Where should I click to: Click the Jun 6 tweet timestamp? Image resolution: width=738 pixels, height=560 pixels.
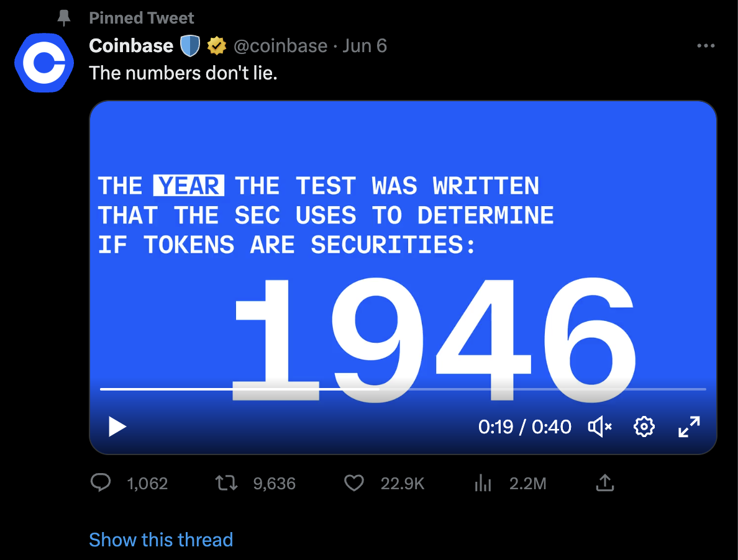coord(365,46)
